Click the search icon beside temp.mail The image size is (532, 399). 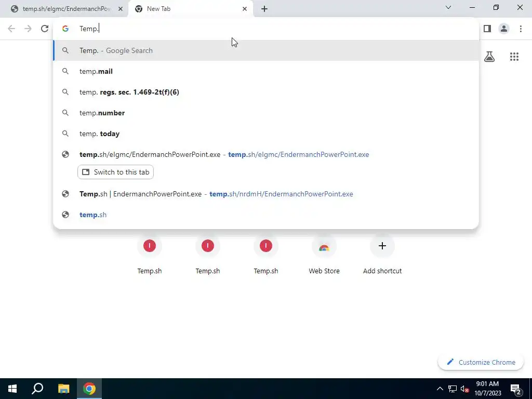(x=65, y=71)
